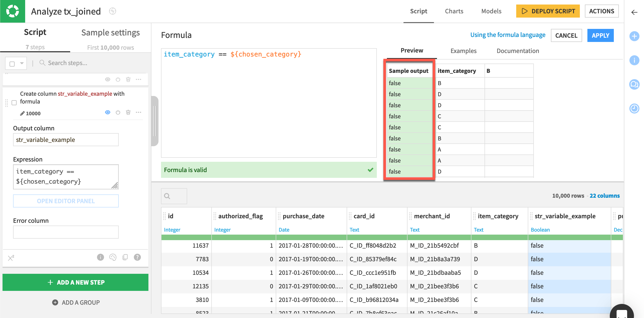Check the step selection checkbox for str_variable_example
This screenshot has height=318, width=644.
click(x=14, y=102)
